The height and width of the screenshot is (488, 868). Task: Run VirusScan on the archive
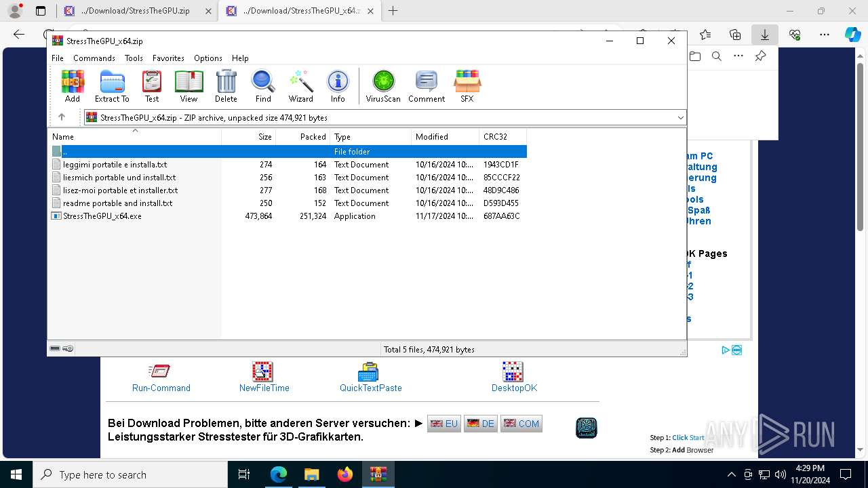point(383,86)
